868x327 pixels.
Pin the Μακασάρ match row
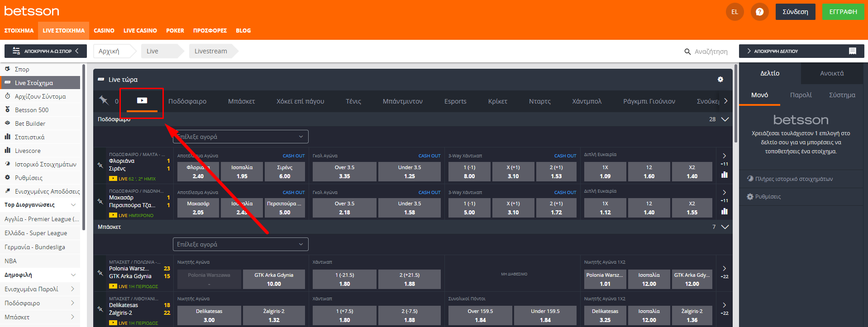coord(100,201)
